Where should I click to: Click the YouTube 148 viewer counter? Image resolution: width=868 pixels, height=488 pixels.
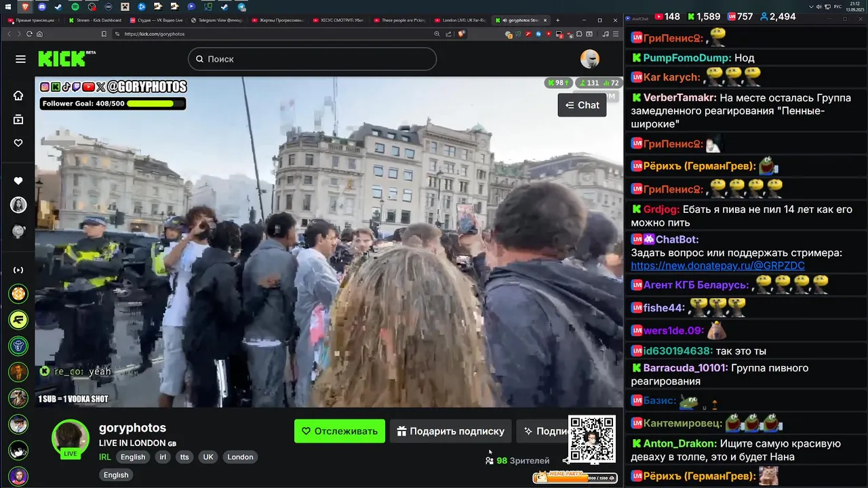click(667, 16)
